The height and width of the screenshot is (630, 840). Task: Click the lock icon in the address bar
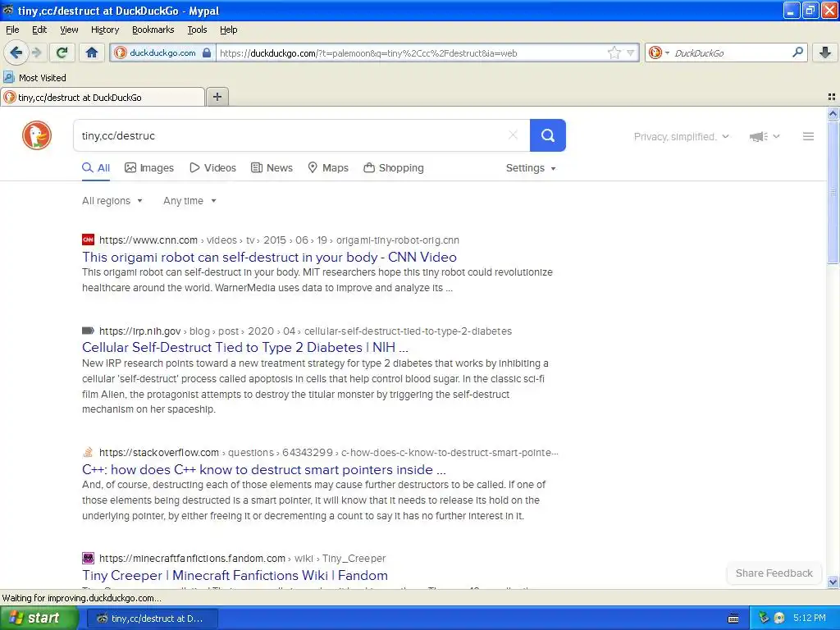pyautogui.click(x=206, y=53)
